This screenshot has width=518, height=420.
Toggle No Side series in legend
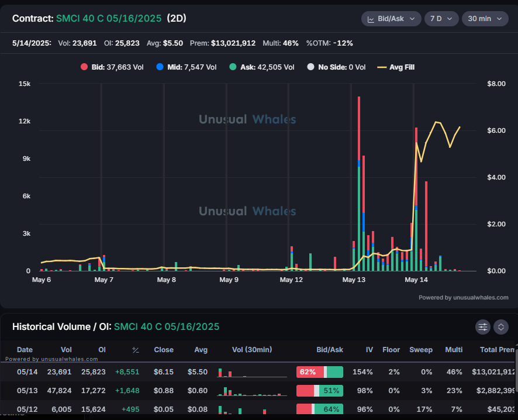click(x=336, y=67)
